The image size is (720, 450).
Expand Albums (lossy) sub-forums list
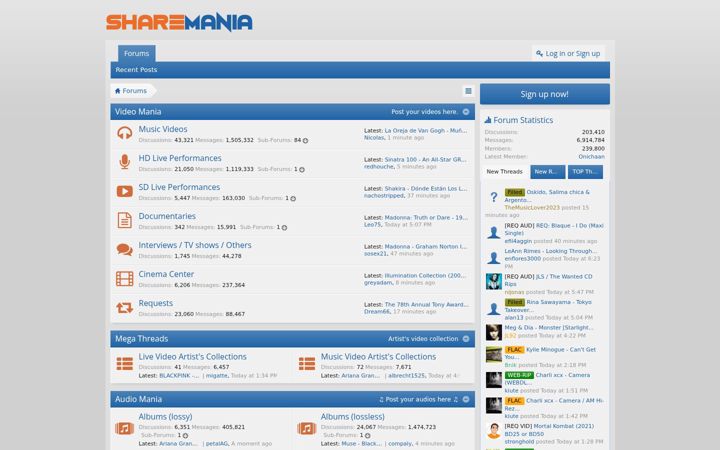(185, 435)
